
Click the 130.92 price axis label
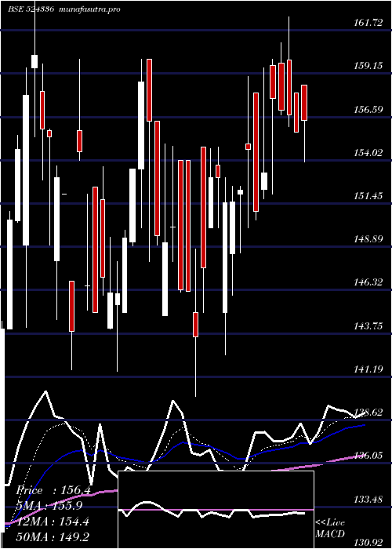point(368,543)
